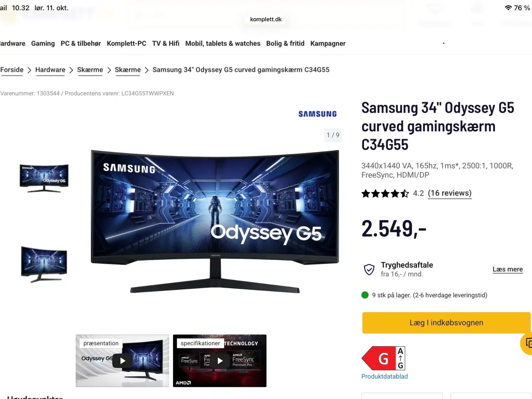
Task: Click the green stock status dot
Action: point(365,295)
